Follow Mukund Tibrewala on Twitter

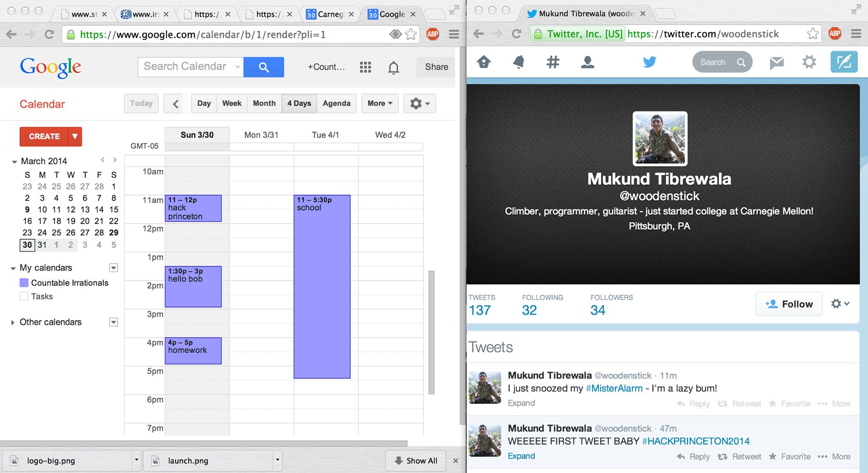coord(789,304)
